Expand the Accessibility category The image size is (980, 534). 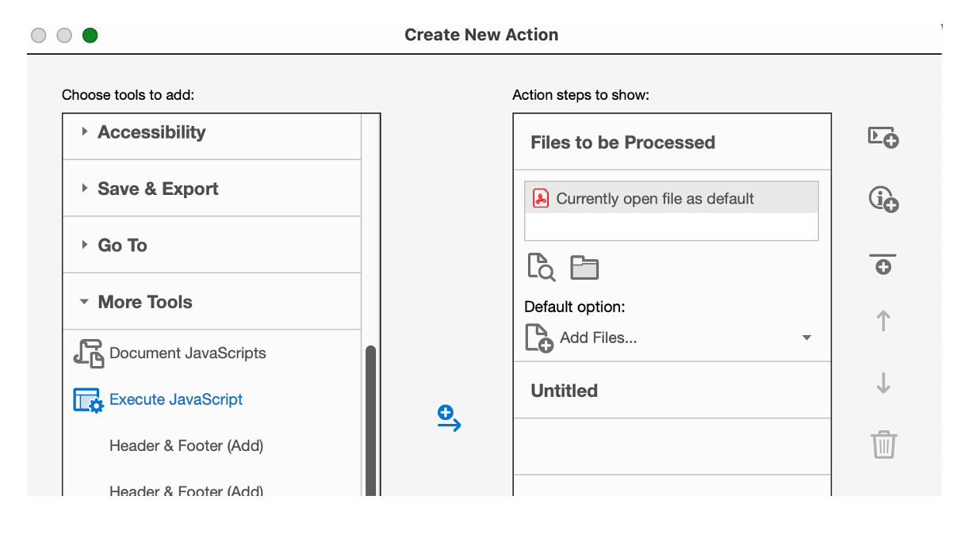coord(151,132)
